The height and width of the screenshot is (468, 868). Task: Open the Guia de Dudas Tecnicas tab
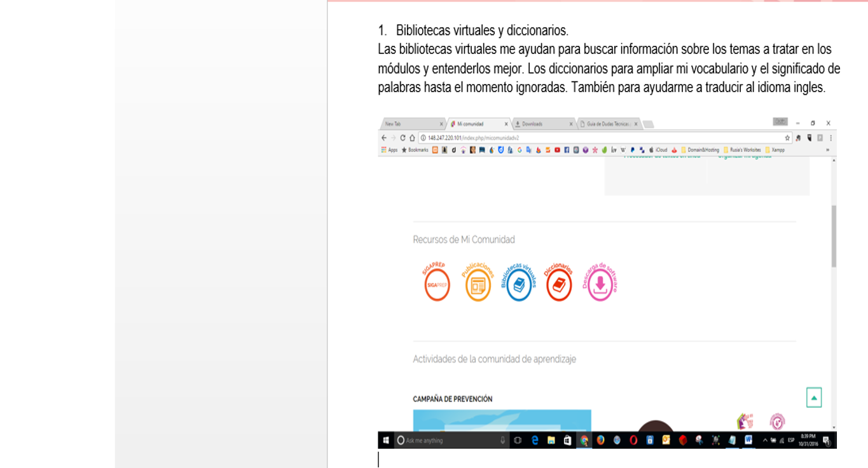click(x=609, y=124)
